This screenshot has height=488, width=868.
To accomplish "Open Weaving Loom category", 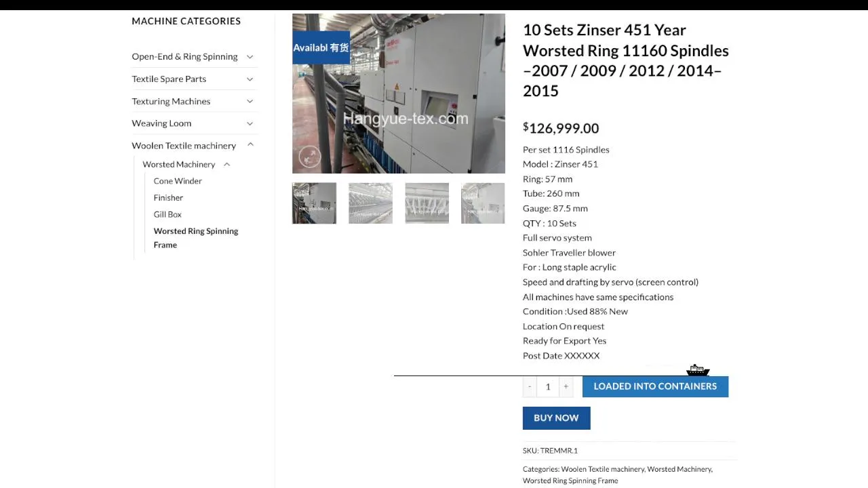I will click(x=161, y=123).
